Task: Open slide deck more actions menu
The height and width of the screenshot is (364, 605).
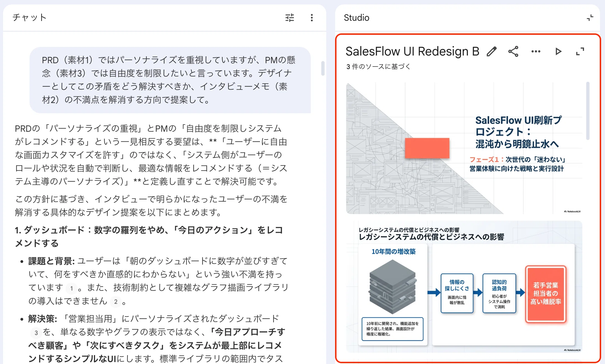Action: (536, 51)
